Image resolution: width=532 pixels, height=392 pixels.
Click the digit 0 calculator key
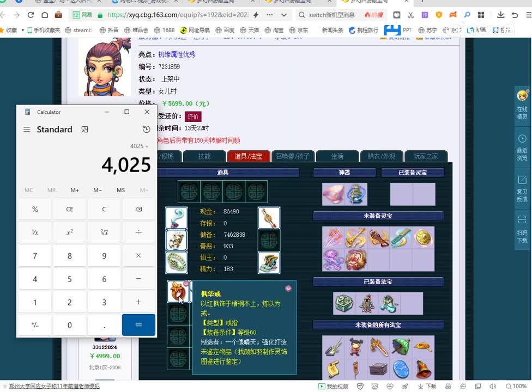tap(70, 325)
